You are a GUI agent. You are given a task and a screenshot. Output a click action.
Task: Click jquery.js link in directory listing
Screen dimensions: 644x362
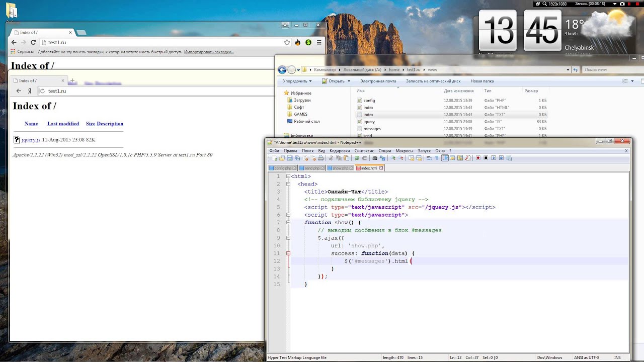(31, 140)
